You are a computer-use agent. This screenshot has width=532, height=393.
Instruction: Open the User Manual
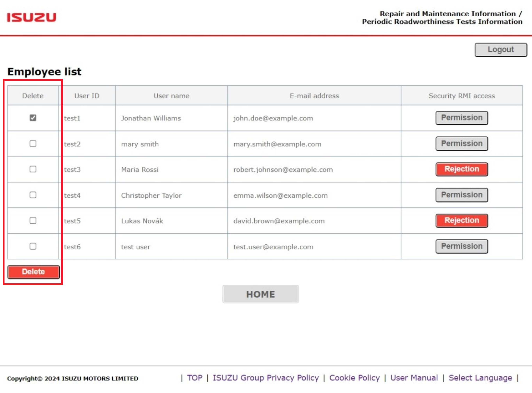click(x=414, y=378)
